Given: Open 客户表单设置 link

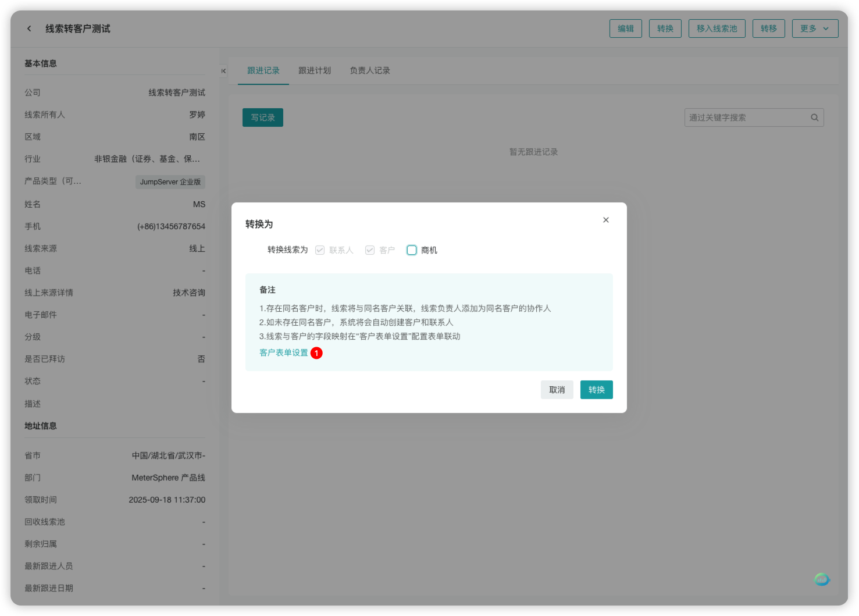Looking at the screenshot, I should pyautogui.click(x=283, y=352).
